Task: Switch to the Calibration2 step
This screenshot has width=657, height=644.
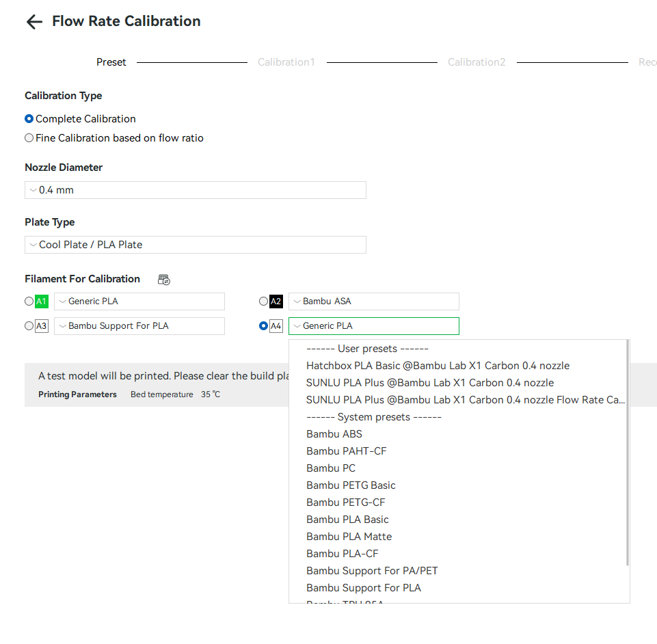Action: pos(477,62)
